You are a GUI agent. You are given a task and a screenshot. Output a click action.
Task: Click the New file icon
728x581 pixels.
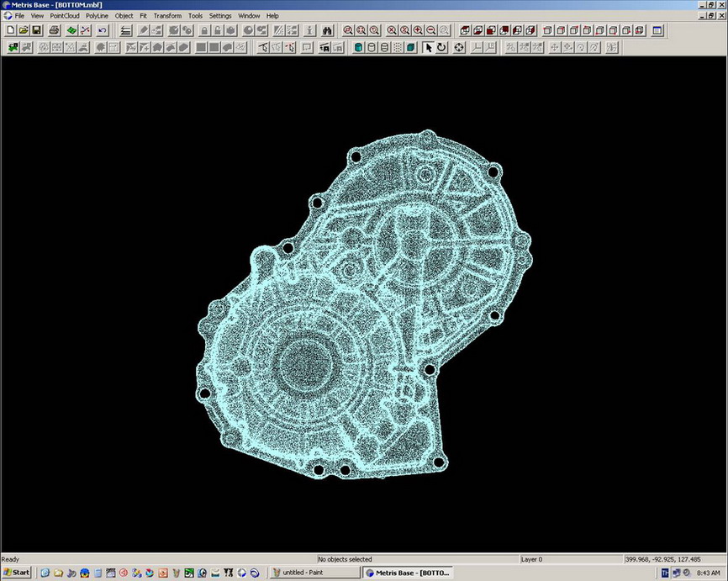coord(10,30)
